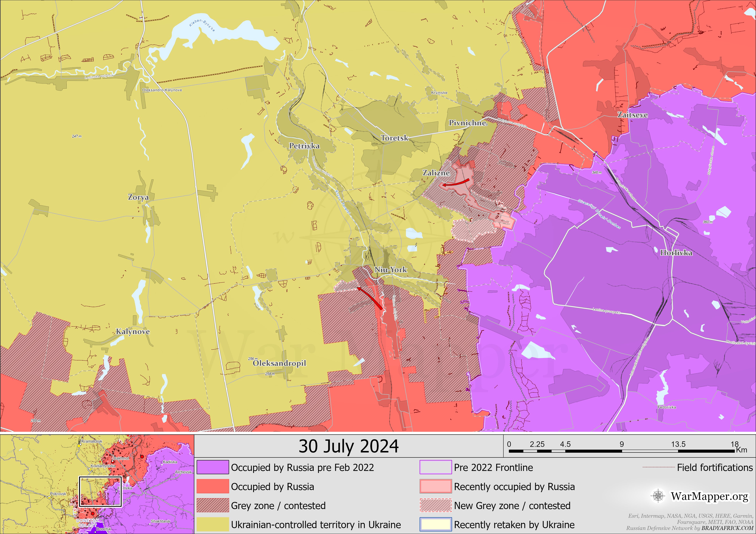
Task: Click the Niu-York town label
Action: pos(390,270)
